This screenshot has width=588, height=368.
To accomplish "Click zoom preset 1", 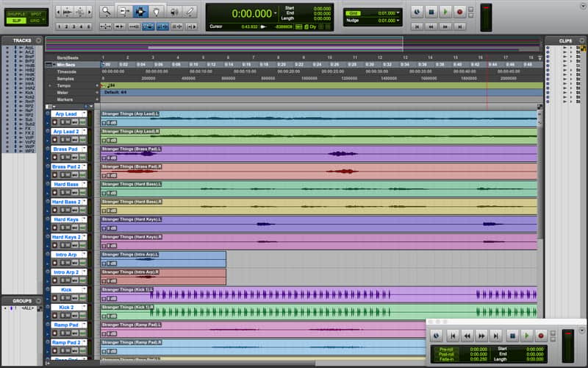I will [x=59, y=26].
